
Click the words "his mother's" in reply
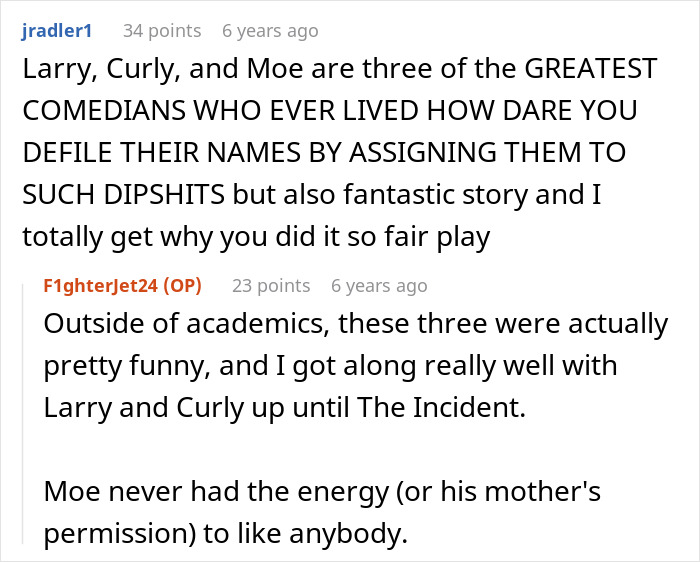[521, 491]
